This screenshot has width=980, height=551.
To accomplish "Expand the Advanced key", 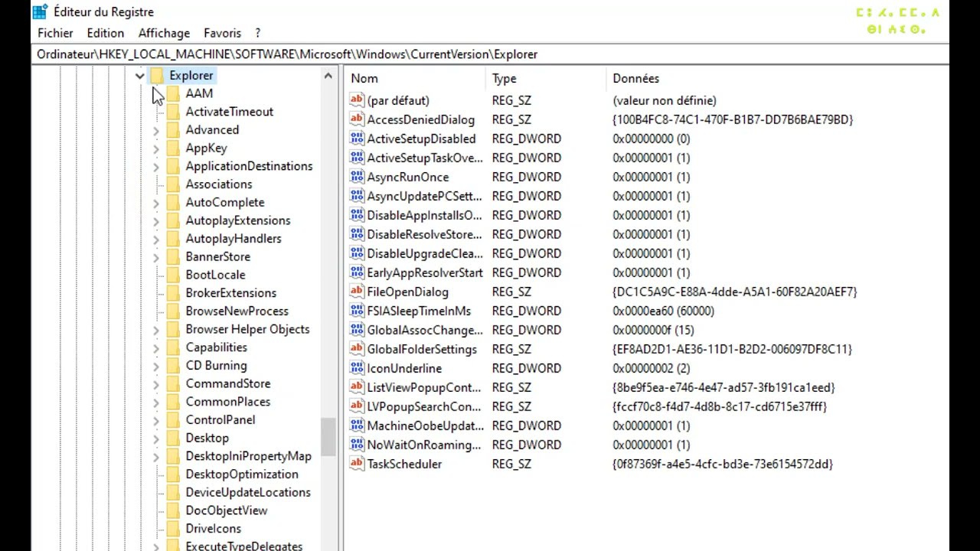I will coord(156,130).
